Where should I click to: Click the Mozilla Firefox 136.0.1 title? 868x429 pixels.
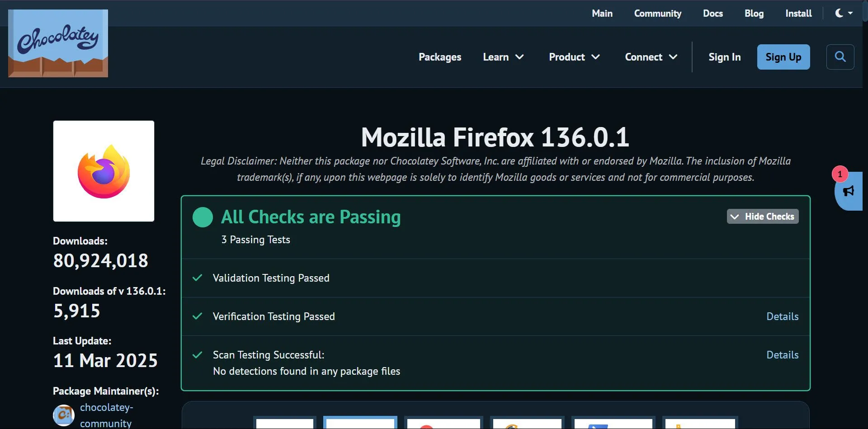[495, 137]
